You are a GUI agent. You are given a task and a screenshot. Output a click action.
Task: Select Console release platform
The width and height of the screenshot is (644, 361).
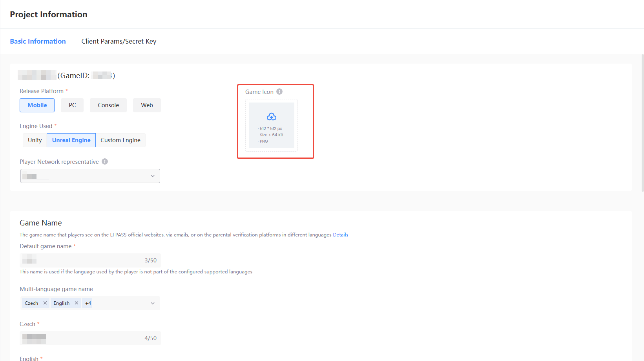108,105
